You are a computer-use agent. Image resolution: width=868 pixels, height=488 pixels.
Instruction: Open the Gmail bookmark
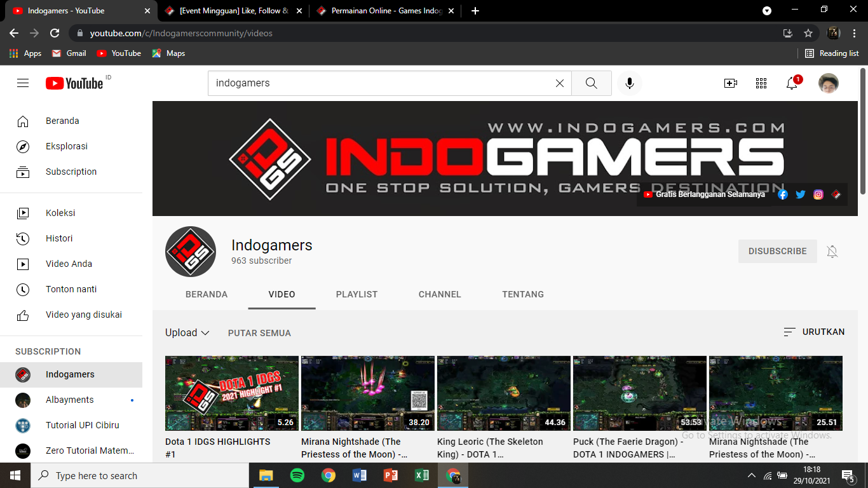tap(69, 53)
